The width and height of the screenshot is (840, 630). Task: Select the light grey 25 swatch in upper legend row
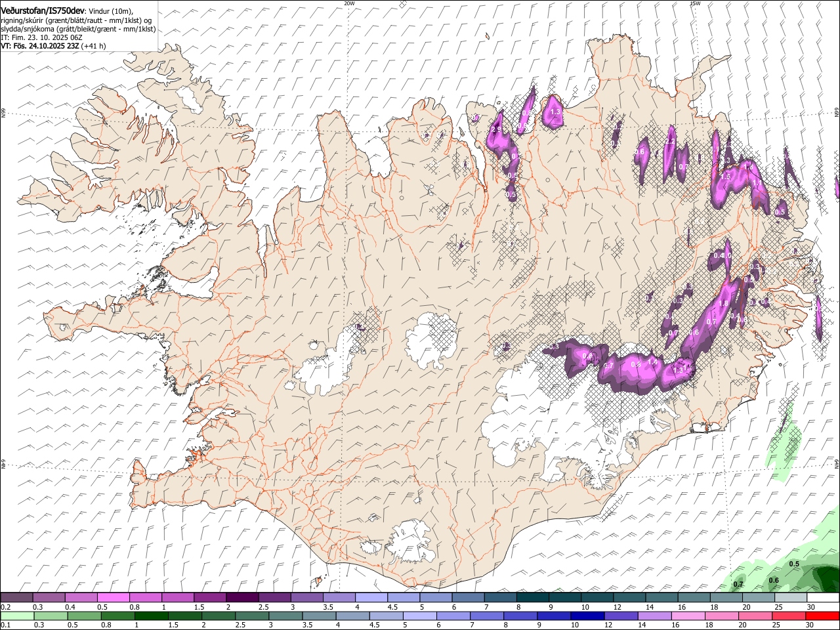[x=791, y=598]
